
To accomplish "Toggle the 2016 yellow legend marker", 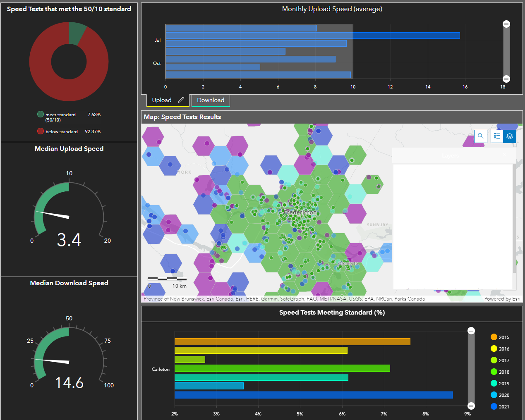I will coord(494,348).
